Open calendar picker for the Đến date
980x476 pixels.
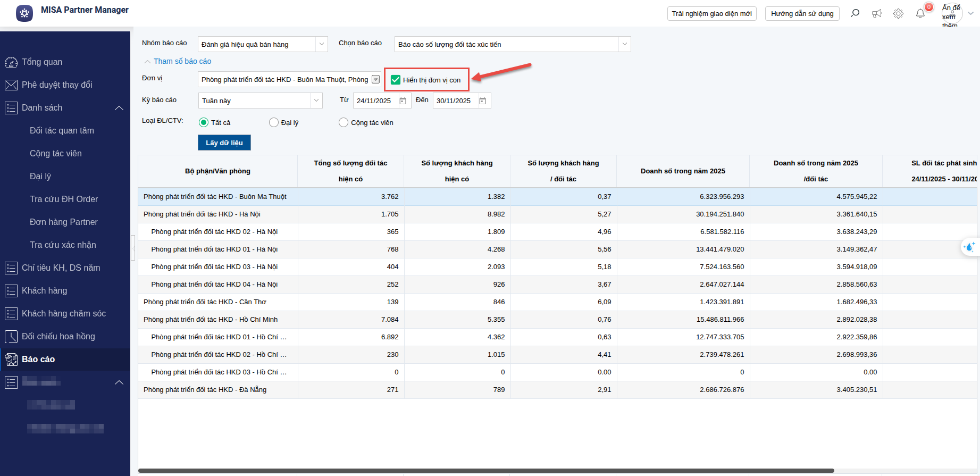coord(483,101)
